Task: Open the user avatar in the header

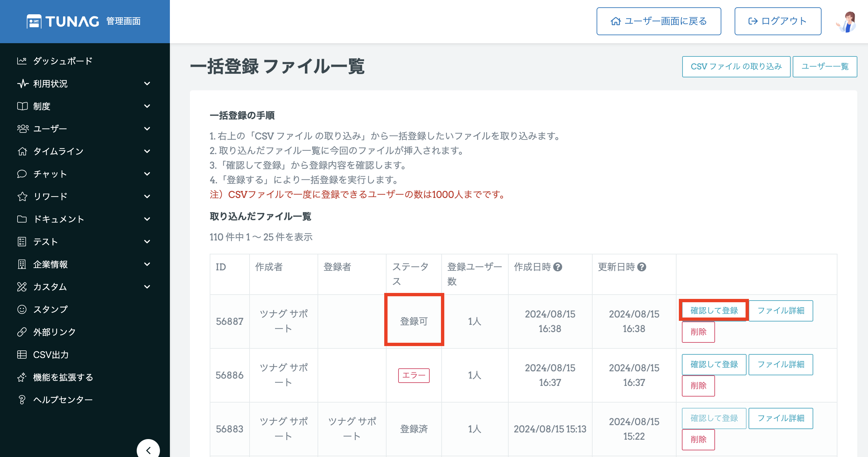Action: click(847, 22)
